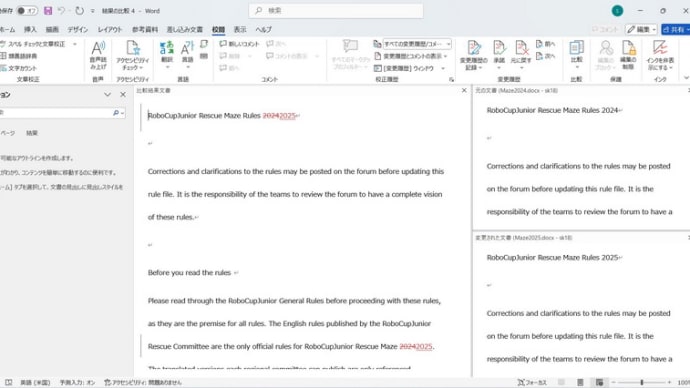Viewport: 690px width, 388px height.
Task: Go to next change with 次へ
Action: click(x=546, y=56)
